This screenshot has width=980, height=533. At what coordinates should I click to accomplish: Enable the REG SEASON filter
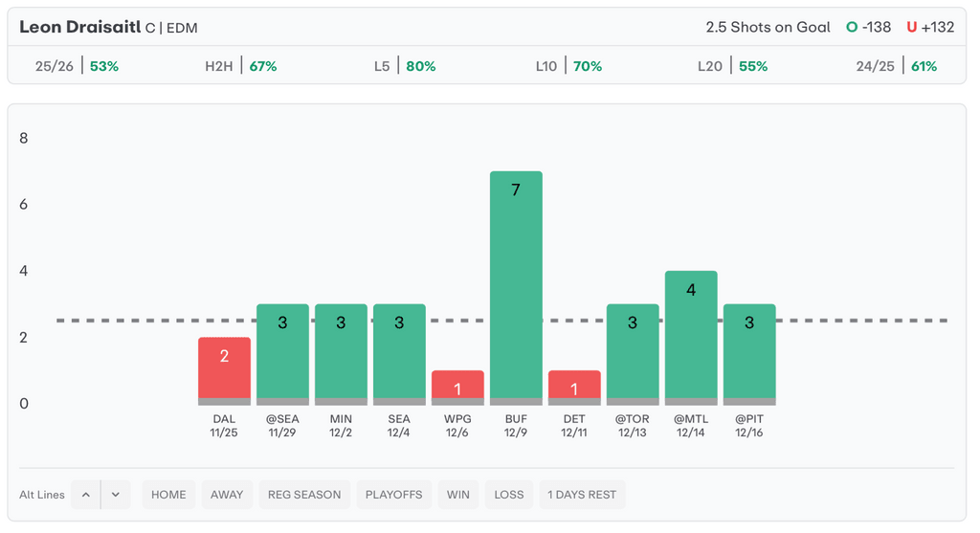pyautogui.click(x=304, y=495)
